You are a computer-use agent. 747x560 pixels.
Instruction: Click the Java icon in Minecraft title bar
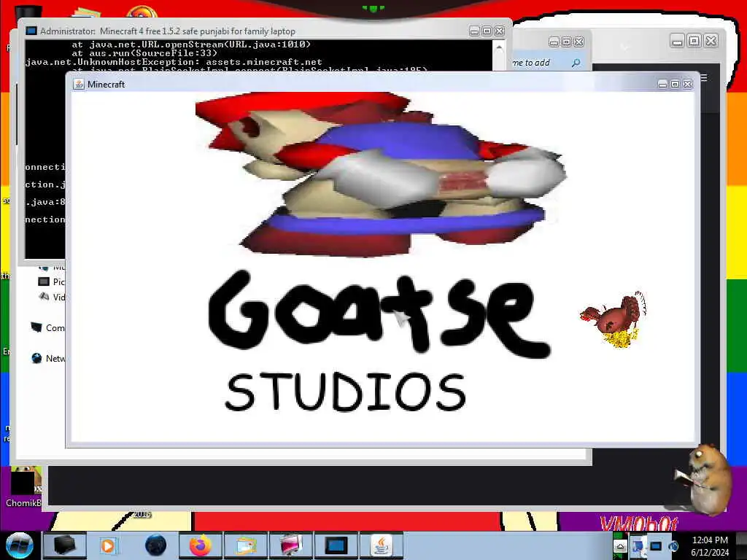(x=79, y=85)
